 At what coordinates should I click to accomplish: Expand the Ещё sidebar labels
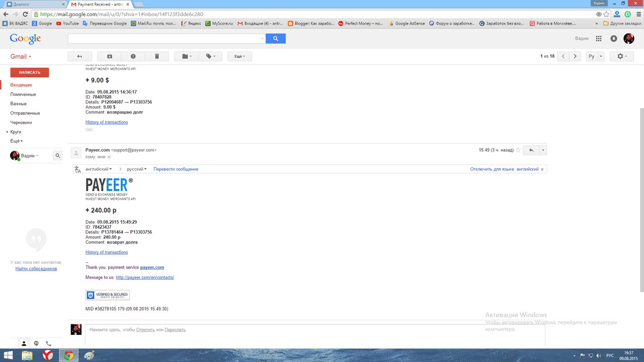17,141
